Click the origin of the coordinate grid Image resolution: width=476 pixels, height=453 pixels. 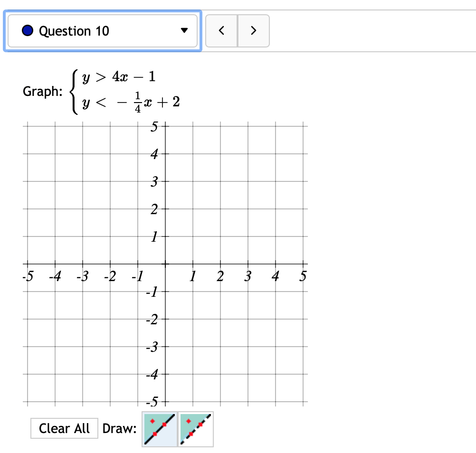166,264
